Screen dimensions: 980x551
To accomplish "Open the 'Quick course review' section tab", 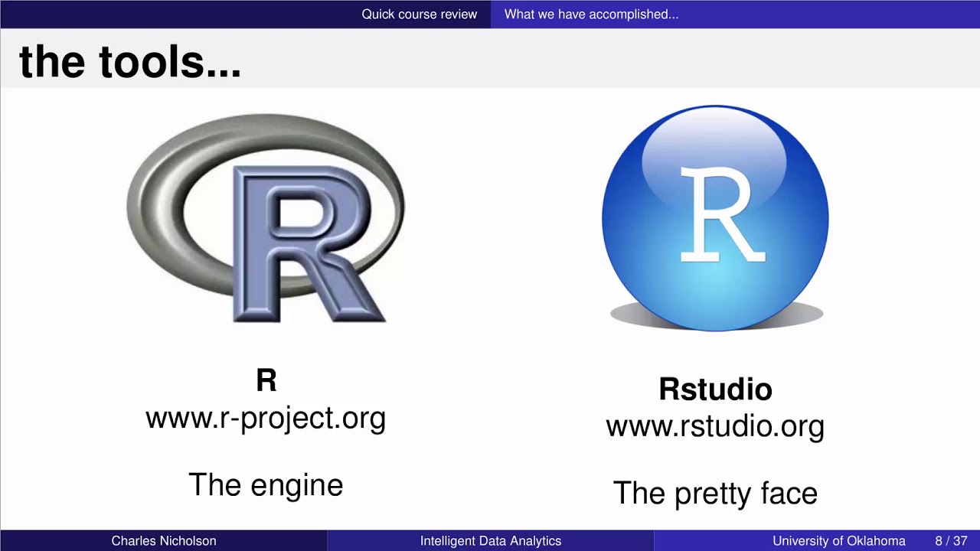I will point(420,15).
